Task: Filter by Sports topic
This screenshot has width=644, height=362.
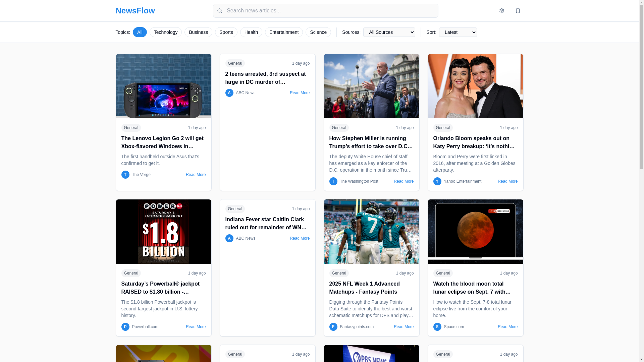Action: click(x=226, y=32)
